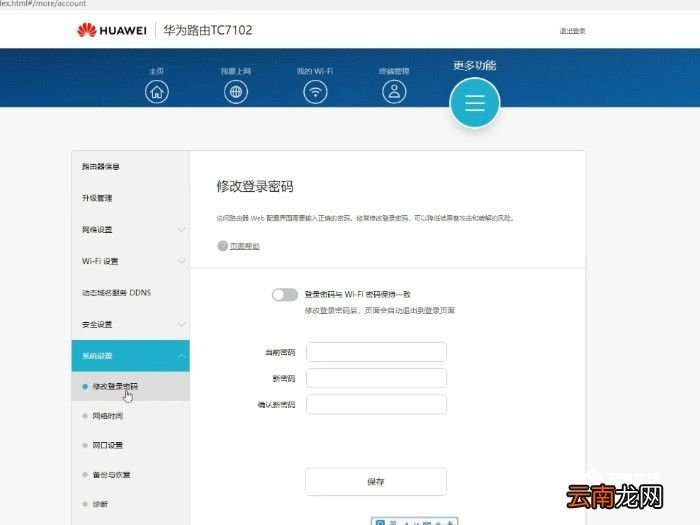The image size is (700, 525).
Task: Click the 华为路由TC7102 title text
Action: point(208,30)
